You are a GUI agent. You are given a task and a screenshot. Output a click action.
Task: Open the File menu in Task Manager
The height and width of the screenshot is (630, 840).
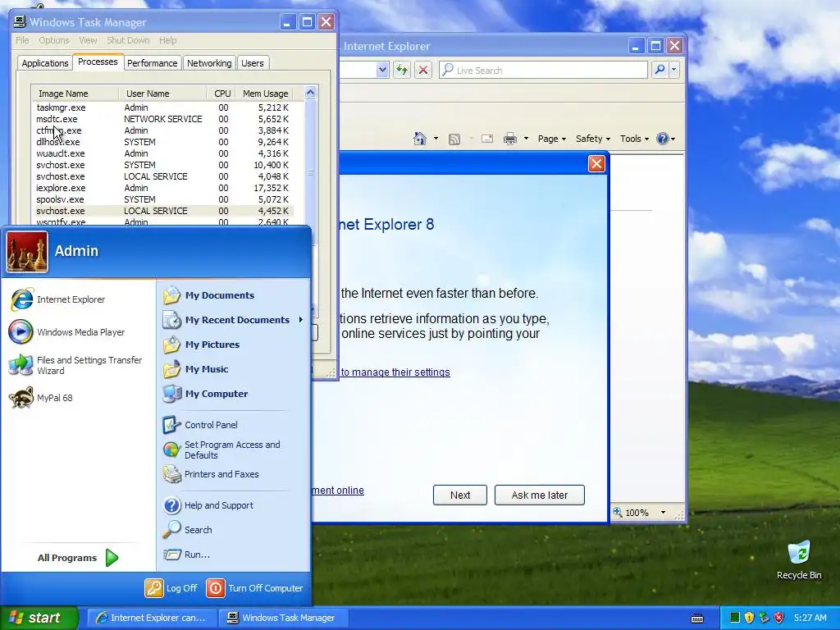pos(22,40)
